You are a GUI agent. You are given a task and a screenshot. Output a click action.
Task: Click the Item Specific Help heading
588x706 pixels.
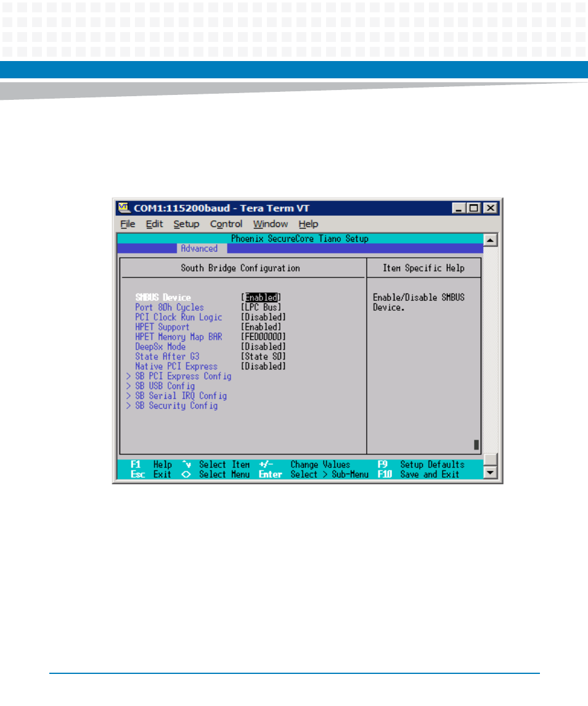click(x=423, y=268)
